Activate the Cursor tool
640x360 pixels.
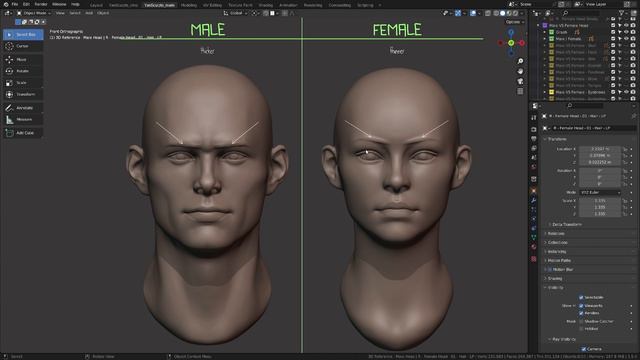pos(23,46)
